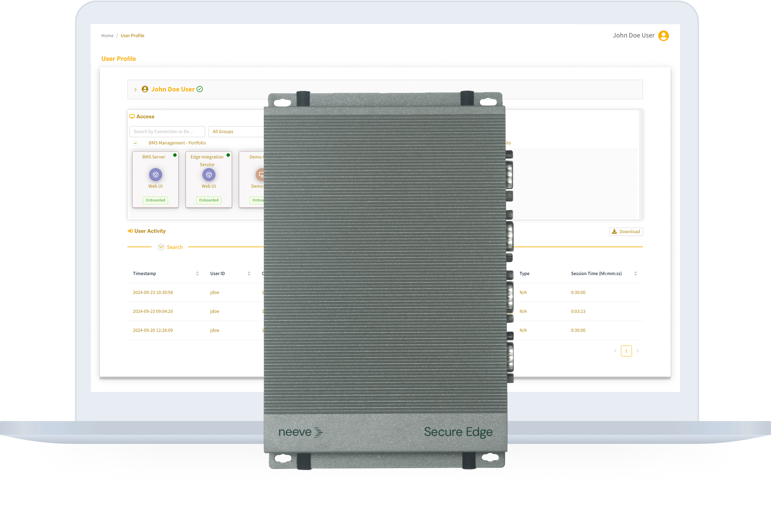Click the BMS Server card title

[x=154, y=157]
